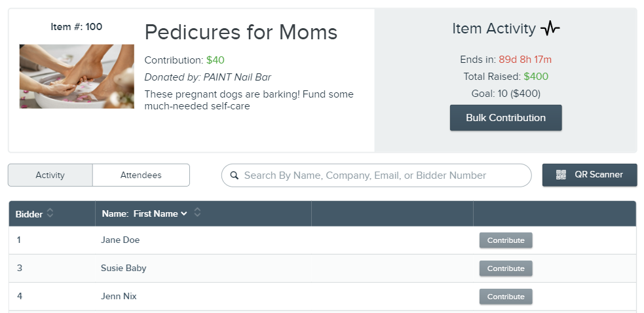Click the Pedicures for Moms title
Image resolution: width=644 pixels, height=313 pixels.
point(240,32)
